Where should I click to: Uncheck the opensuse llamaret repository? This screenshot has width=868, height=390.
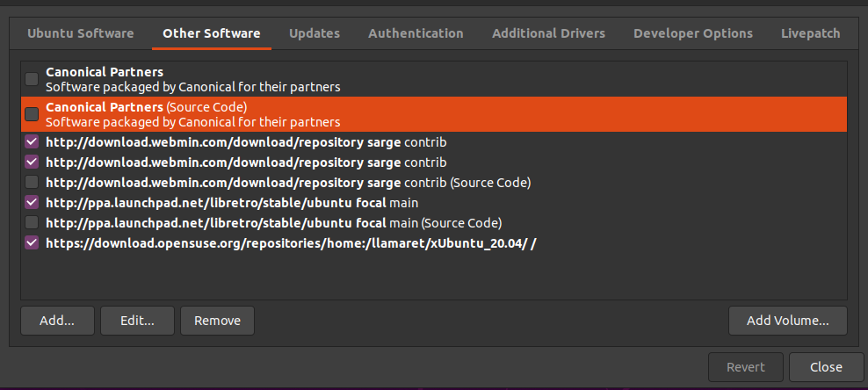tap(32, 242)
